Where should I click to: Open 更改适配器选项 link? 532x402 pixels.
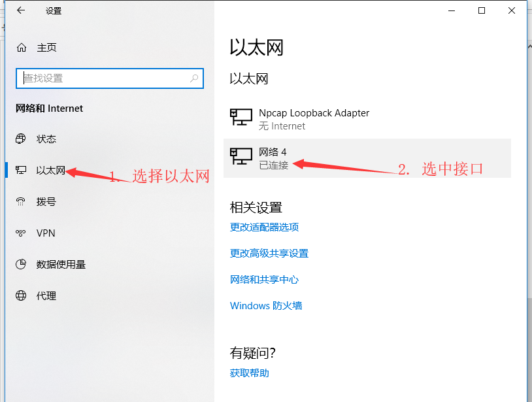pyautogui.click(x=264, y=227)
